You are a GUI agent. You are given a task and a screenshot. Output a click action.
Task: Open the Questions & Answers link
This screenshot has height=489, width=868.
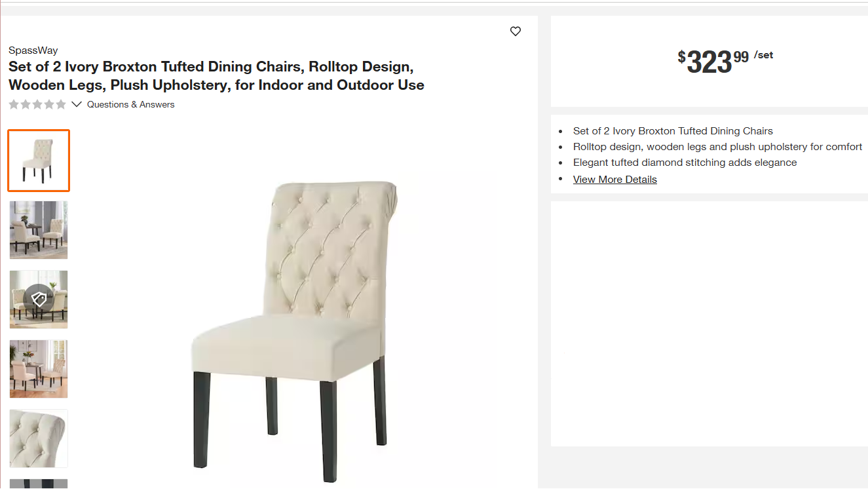[130, 104]
